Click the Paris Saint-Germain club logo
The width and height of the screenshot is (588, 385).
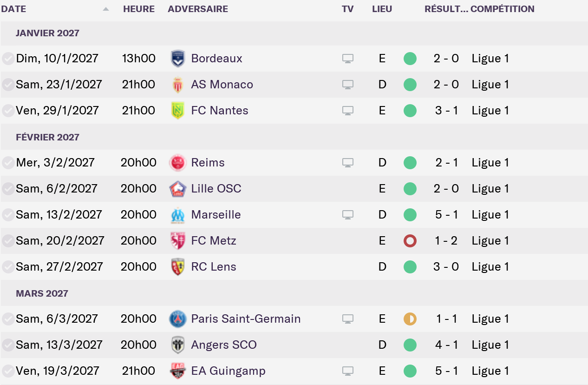177,319
